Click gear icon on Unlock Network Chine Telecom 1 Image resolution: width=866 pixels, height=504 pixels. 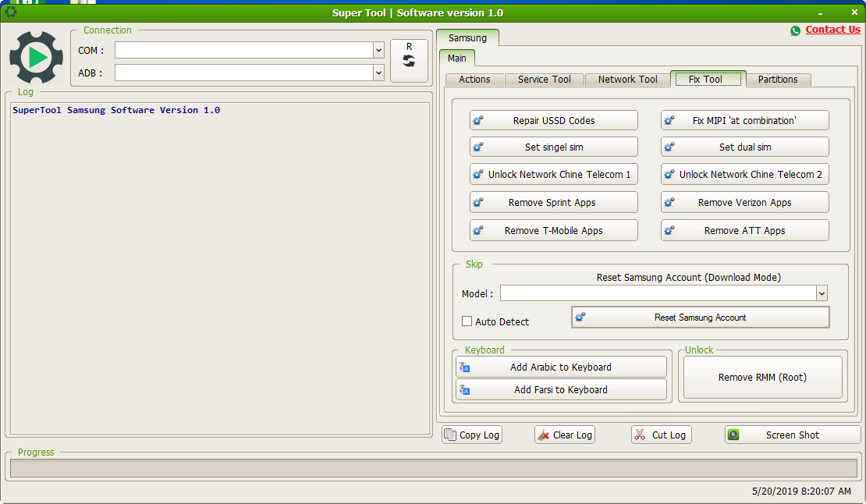pyautogui.click(x=478, y=175)
